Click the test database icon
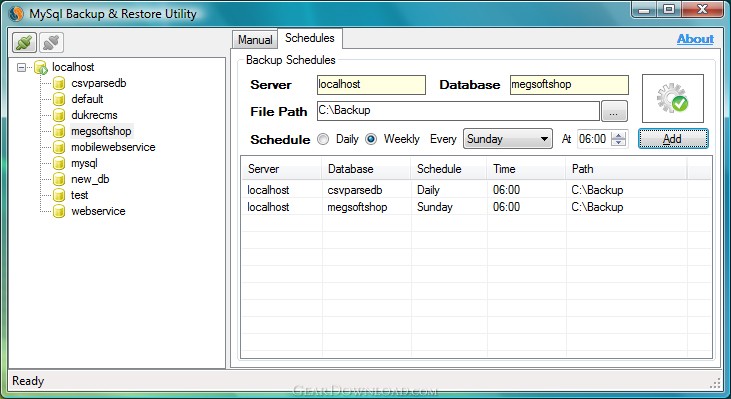 pos(59,195)
